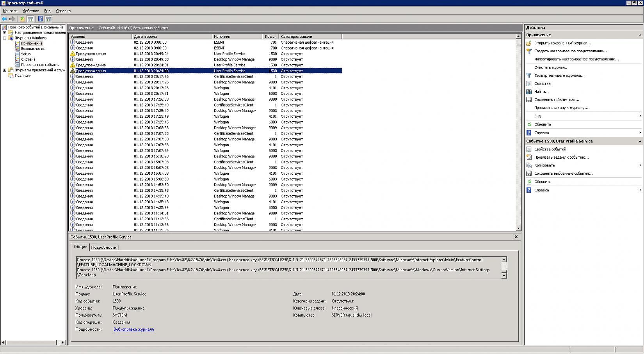Image resolution: width=644 pixels, height=354 pixels.
Task: Sort by the Дата и время column header
Action: [x=172, y=37]
